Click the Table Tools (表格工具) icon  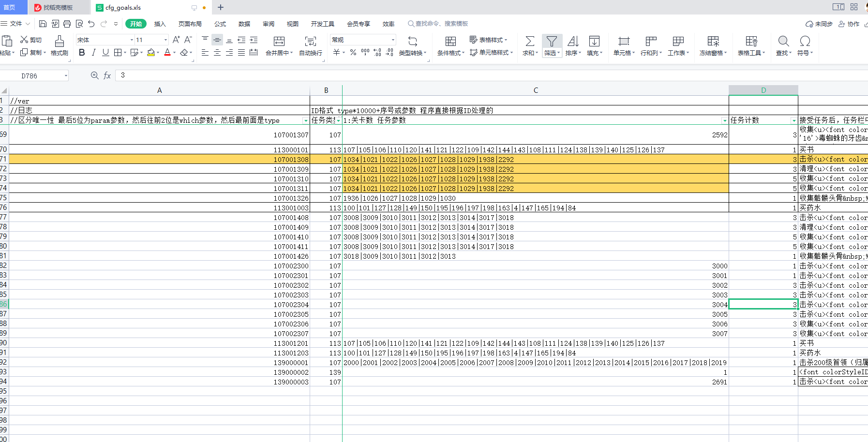751,41
